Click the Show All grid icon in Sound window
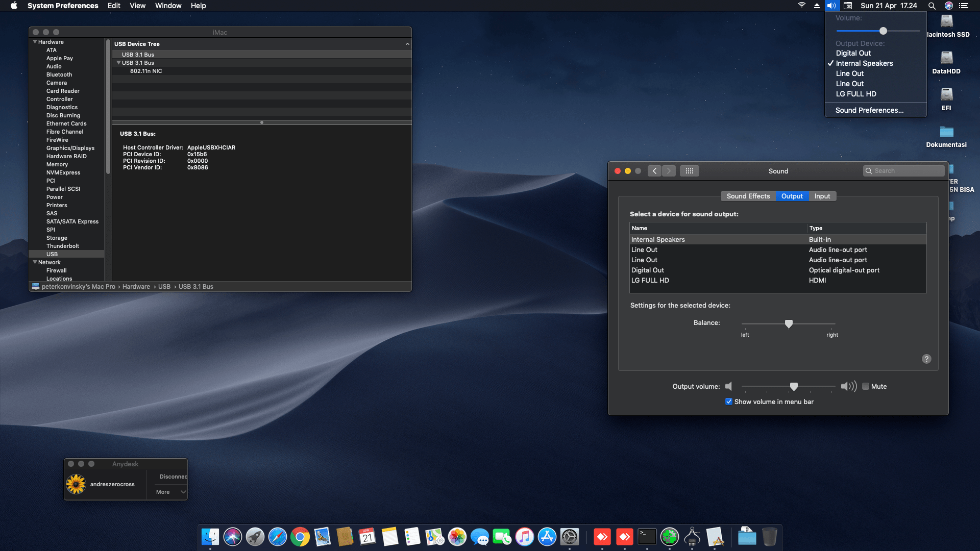Screen dimensions: 980x551 689,171
